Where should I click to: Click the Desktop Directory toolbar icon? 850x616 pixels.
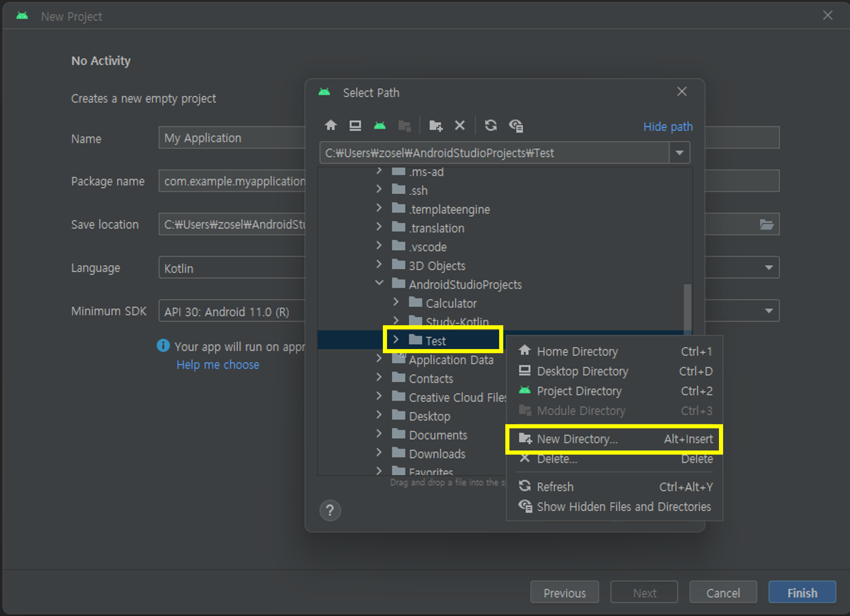click(355, 125)
